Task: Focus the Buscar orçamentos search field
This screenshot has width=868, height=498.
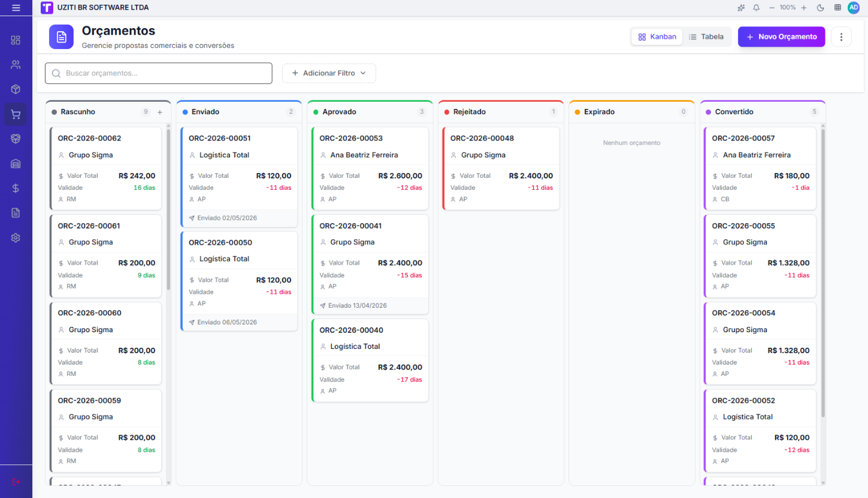Action: coord(159,73)
